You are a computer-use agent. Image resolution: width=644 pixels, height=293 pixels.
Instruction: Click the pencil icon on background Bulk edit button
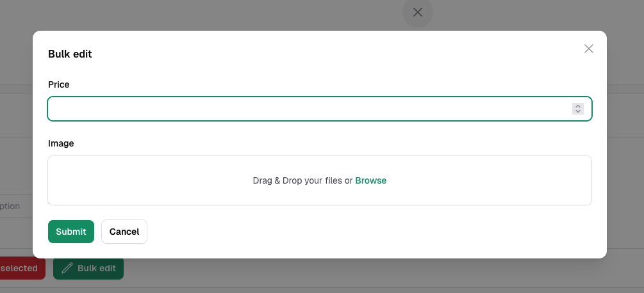67,268
